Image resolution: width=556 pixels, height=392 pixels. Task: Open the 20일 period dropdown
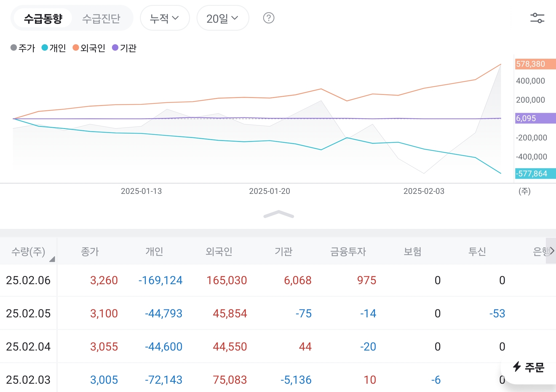(x=223, y=18)
